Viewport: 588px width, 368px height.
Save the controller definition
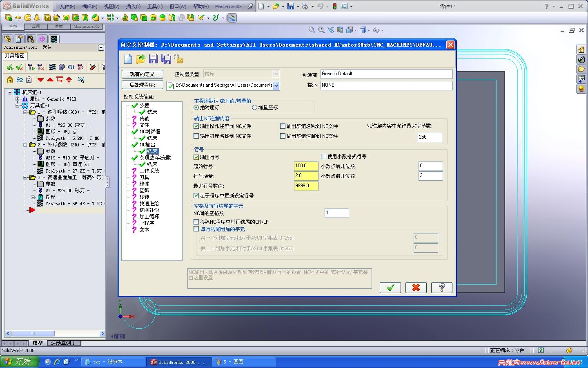(x=153, y=59)
